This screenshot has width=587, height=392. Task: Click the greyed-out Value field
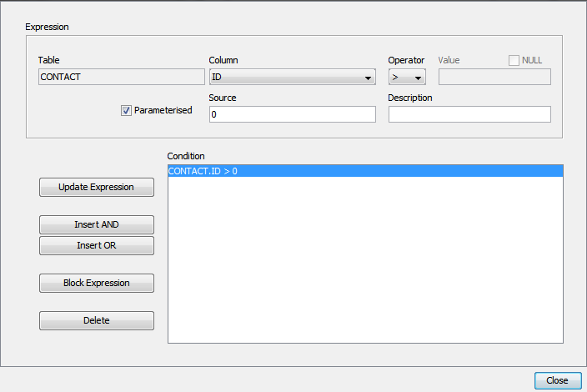tap(494, 77)
